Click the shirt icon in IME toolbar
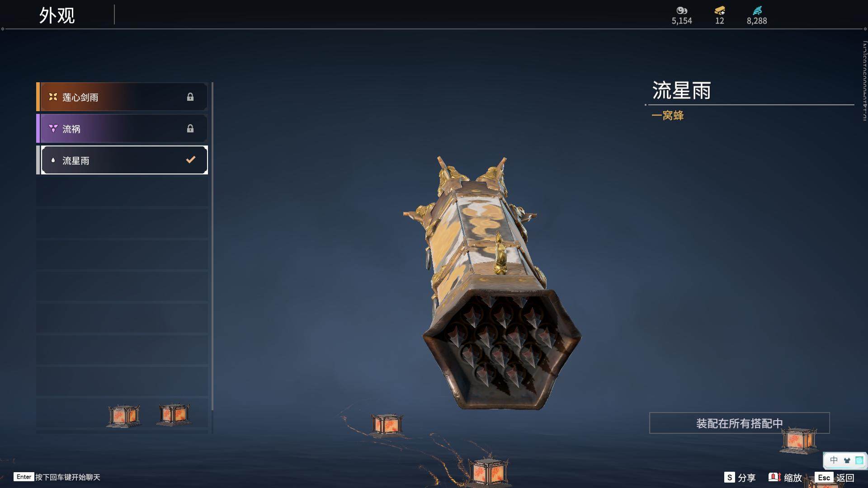The width and height of the screenshot is (868, 488). [x=847, y=460]
